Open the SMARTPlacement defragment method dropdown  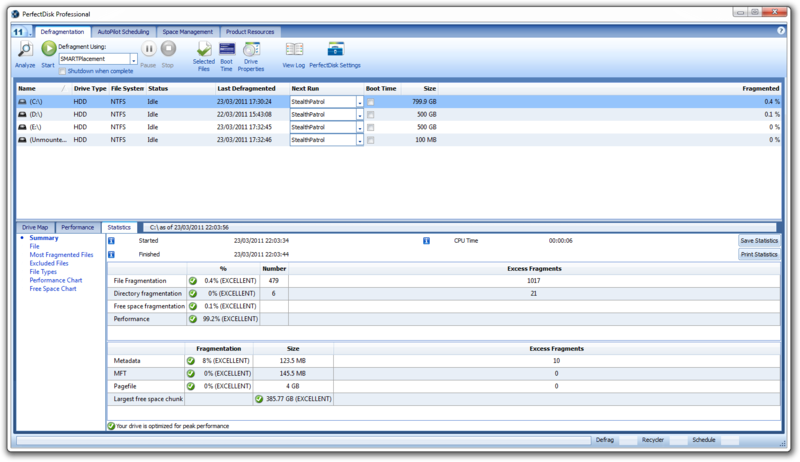[134, 60]
